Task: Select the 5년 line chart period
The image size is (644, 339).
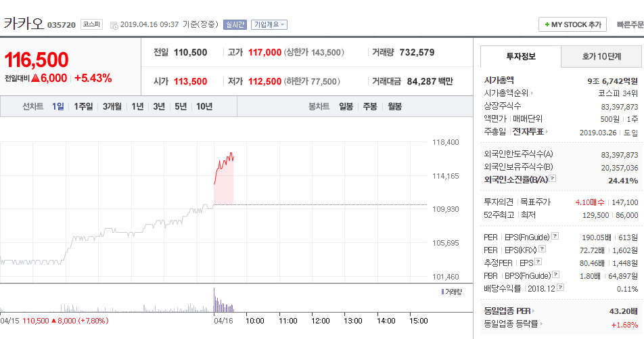Action: (x=181, y=106)
